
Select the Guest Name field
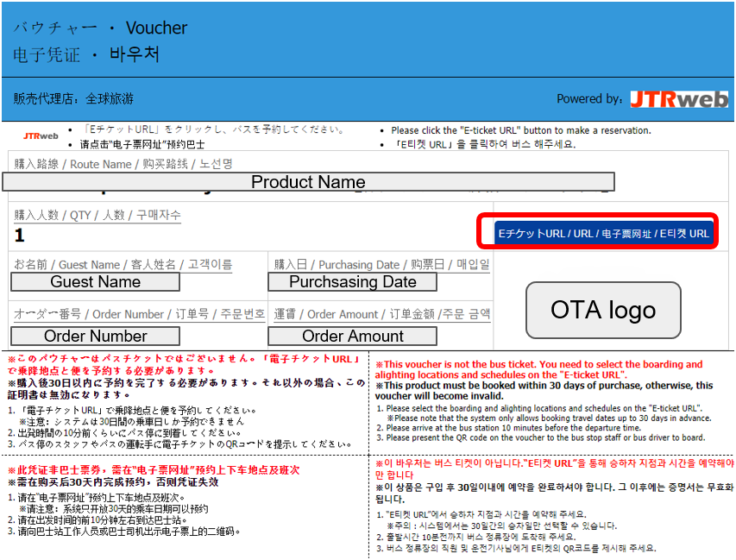(95, 282)
